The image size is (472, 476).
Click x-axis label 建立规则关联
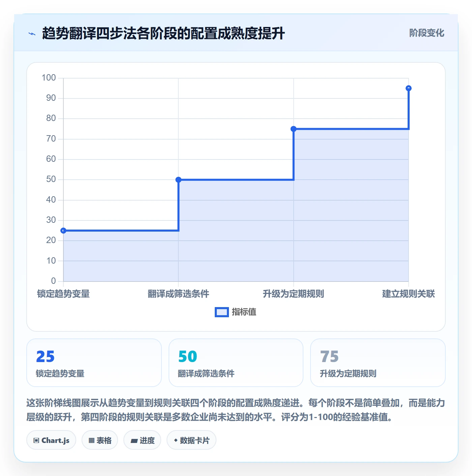[x=408, y=294]
